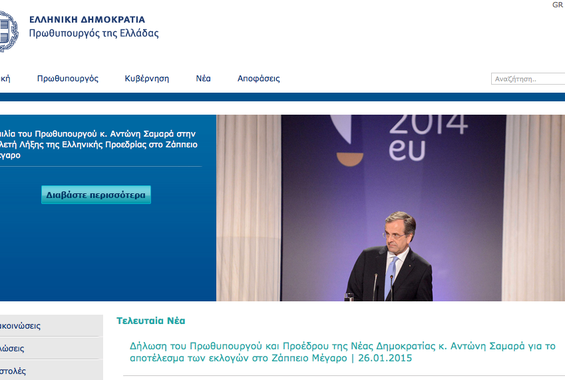The width and height of the screenshot is (565, 380).
Task: Open the 26.01.2015 election statement news link
Action: pos(342,352)
